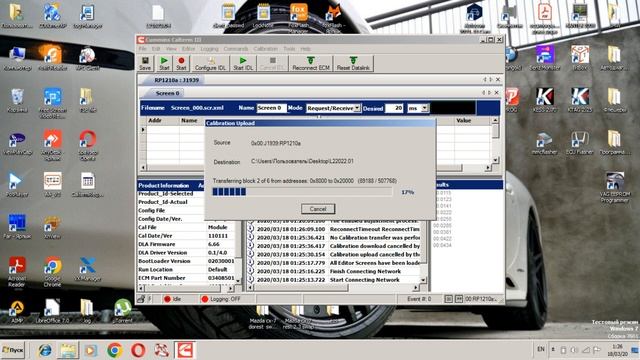
Task: Cancel the Calibration Upload transfer
Action: click(318, 209)
